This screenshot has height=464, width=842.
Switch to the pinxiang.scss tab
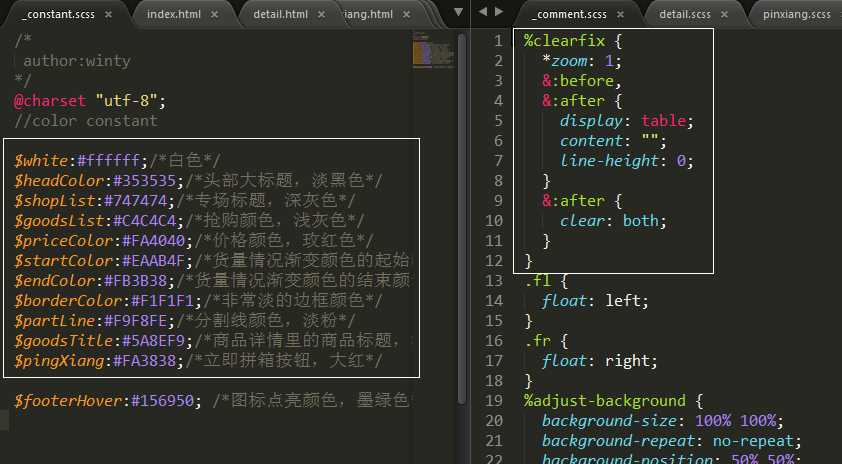click(796, 14)
